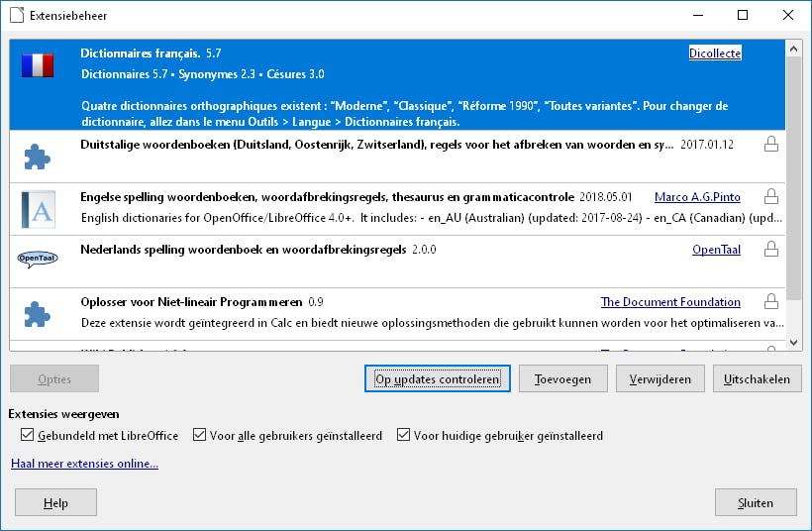This screenshot has width=812, height=531.
Task: Click the disabled Opties button
Action: click(53, 378)
